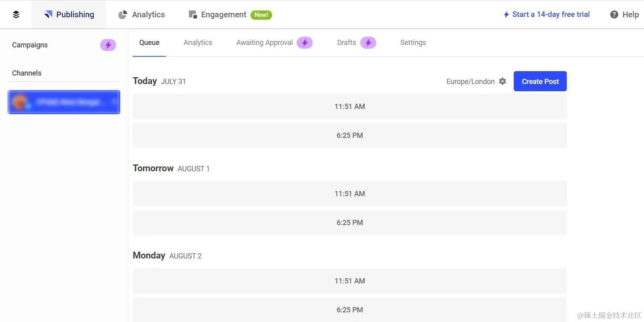644x322 pixels.
Task: Switch to the channel Analytics tab
Action: coord(198,43)
